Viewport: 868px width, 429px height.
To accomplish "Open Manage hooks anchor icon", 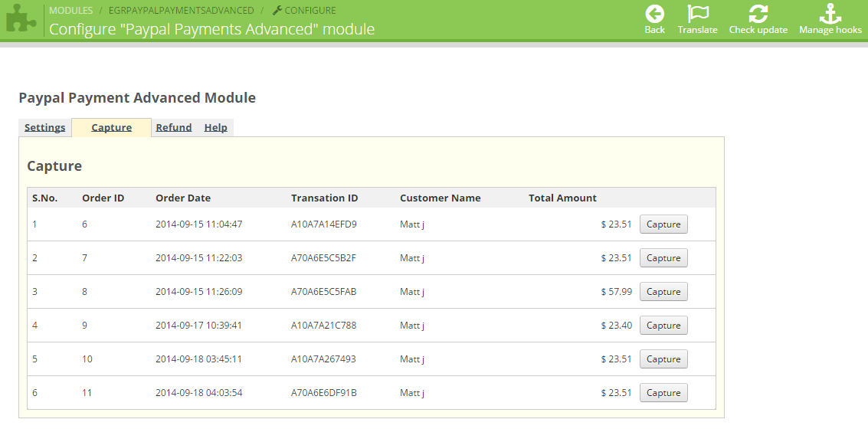I will point(830,14).
